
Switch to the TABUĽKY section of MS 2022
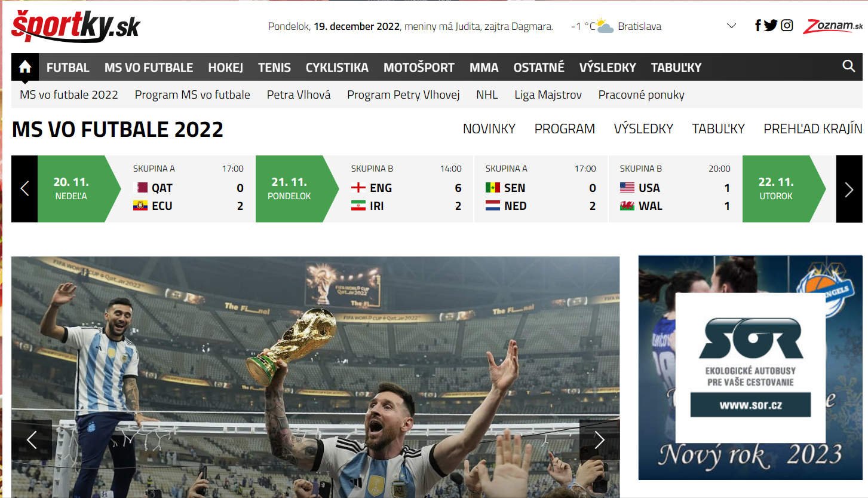tap(718, 129)
